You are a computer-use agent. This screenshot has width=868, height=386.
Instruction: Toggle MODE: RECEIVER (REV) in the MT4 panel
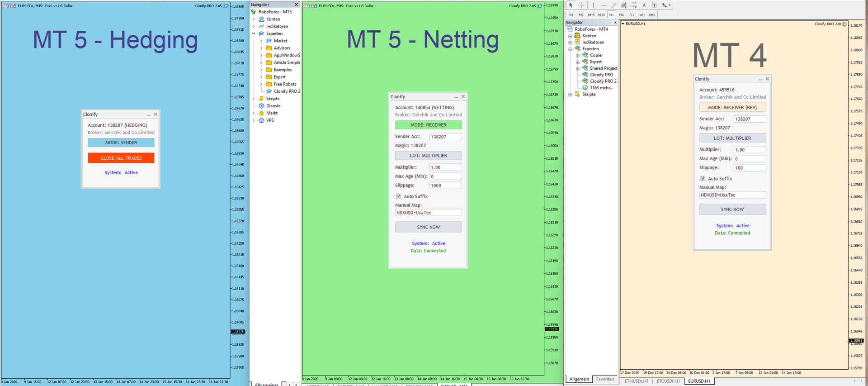click(732, 108)
